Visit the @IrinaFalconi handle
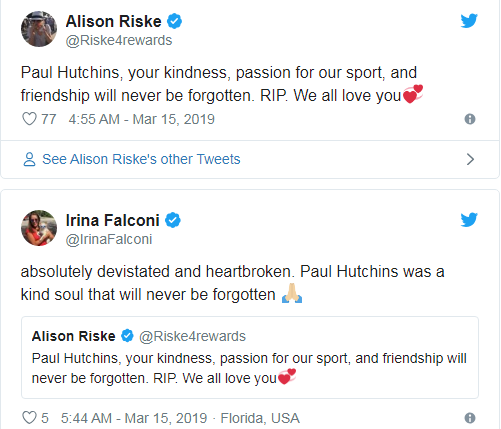This screenshot has height=429, width=501. pos(109,239)
